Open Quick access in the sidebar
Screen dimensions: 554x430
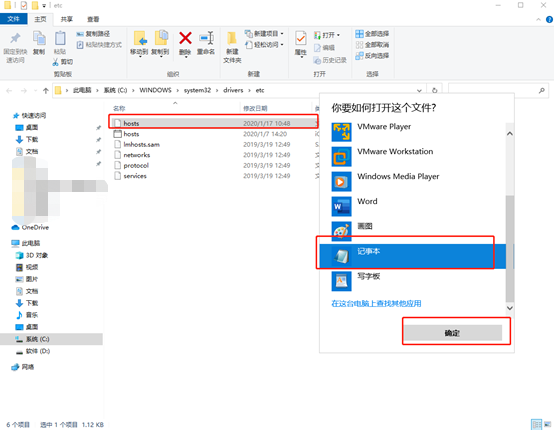30,116
